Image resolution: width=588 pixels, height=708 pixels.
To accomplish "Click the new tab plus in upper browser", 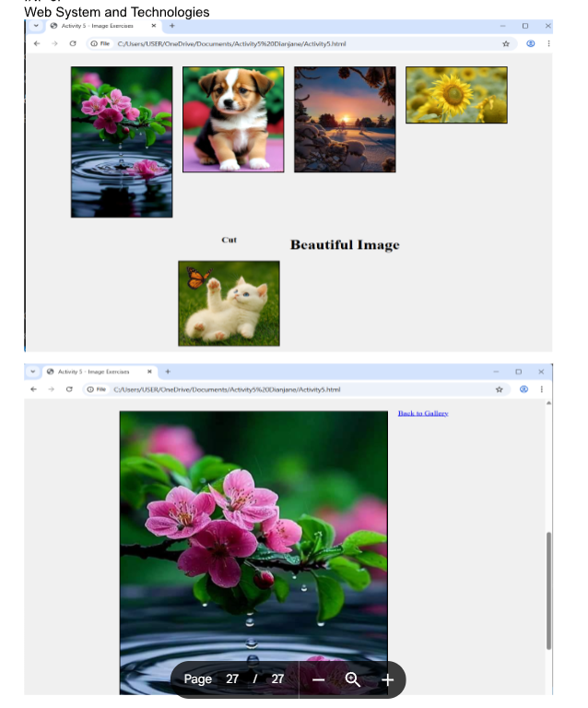I will pos(171,26).
